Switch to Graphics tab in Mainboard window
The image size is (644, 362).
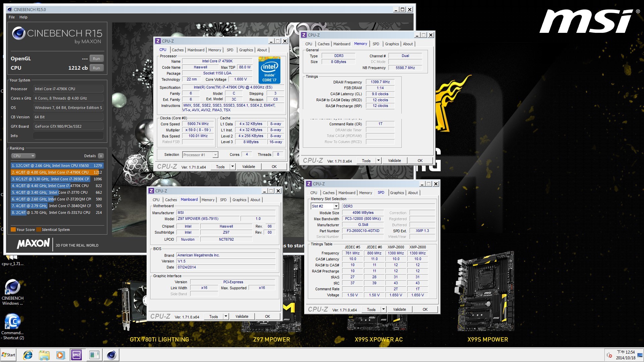tap(239, 200)
